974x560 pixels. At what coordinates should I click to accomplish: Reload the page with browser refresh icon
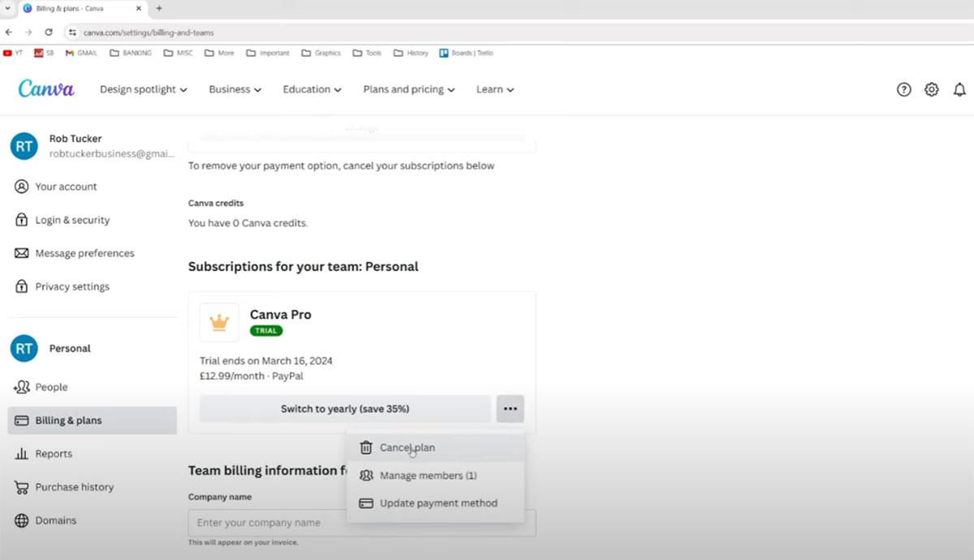point(49,32)
